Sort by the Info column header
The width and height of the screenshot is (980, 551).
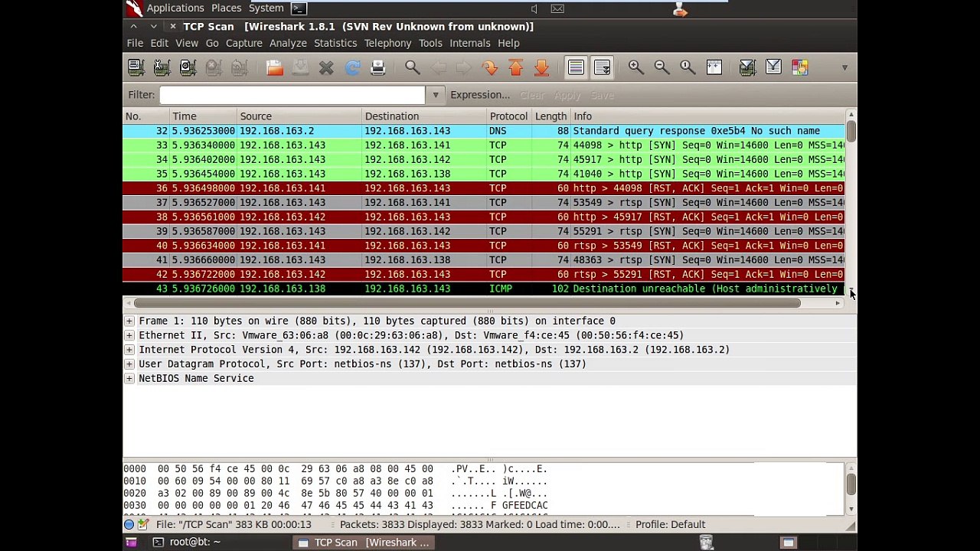[x=708, y=116]
